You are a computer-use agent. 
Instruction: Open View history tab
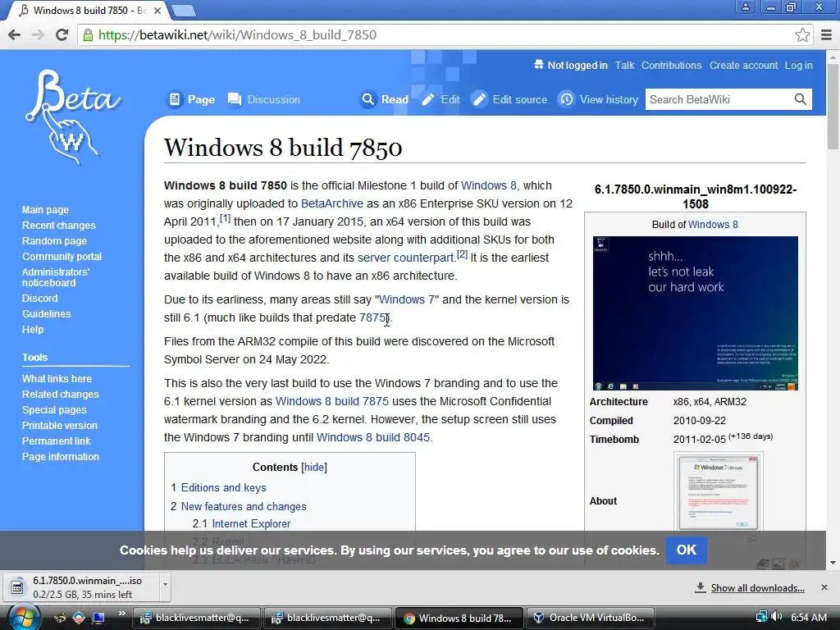click(598, 99)
